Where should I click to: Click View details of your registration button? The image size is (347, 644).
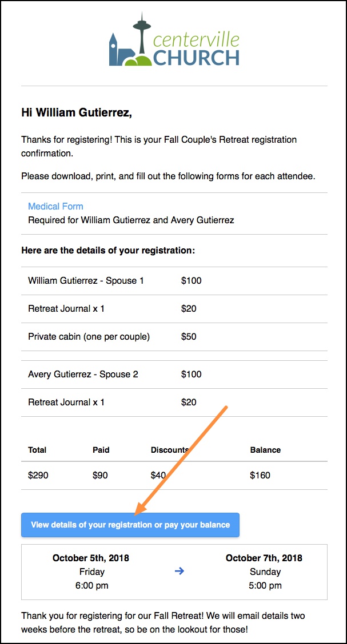pyautogui.click(x=130, y=525)
